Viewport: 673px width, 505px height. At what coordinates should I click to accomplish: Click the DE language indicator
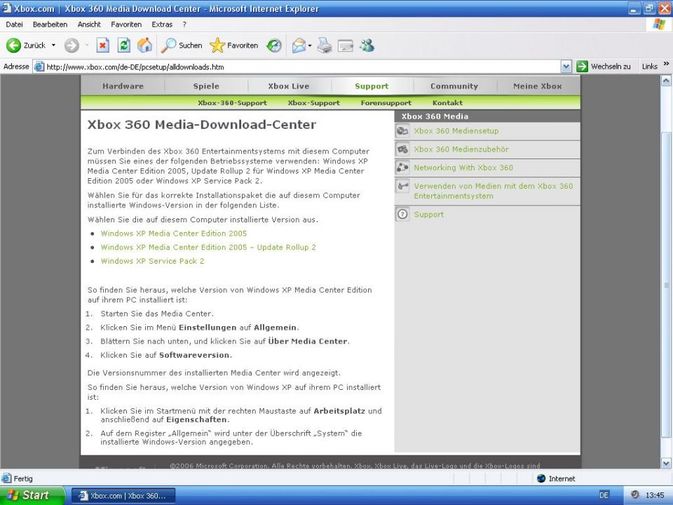[x=604, y=495]
